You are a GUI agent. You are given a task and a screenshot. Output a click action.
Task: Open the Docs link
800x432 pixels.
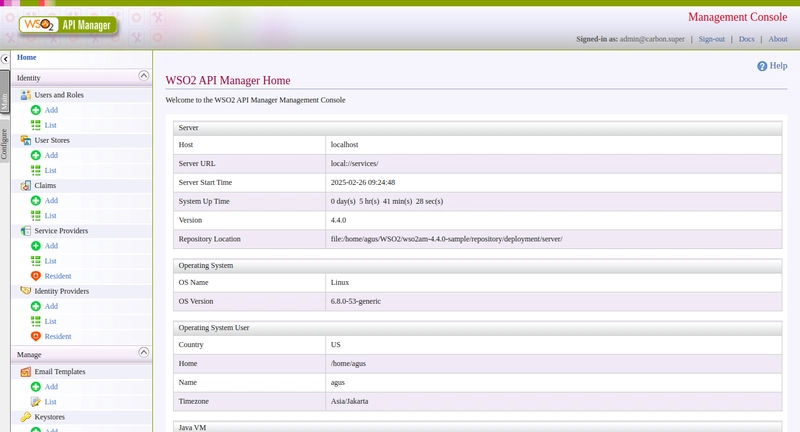(746, 39)
